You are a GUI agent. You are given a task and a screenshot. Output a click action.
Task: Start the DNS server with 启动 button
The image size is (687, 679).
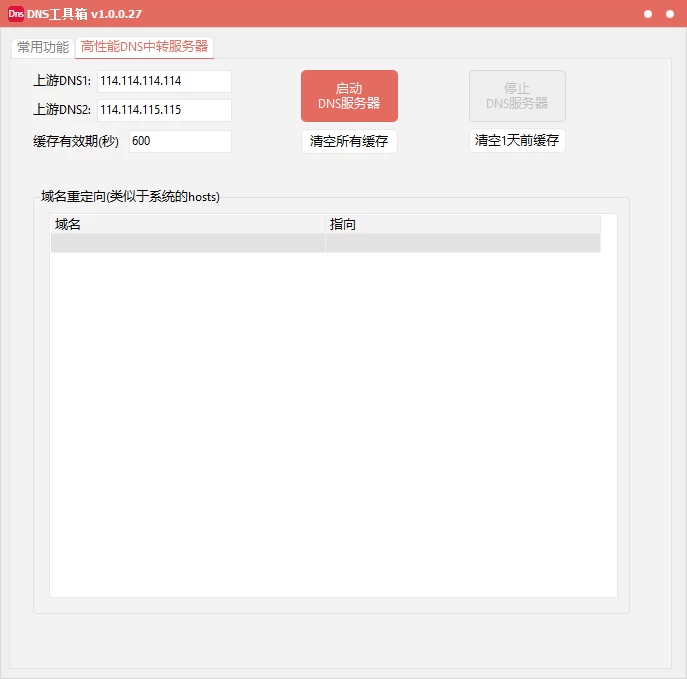(x=349, y=96)
